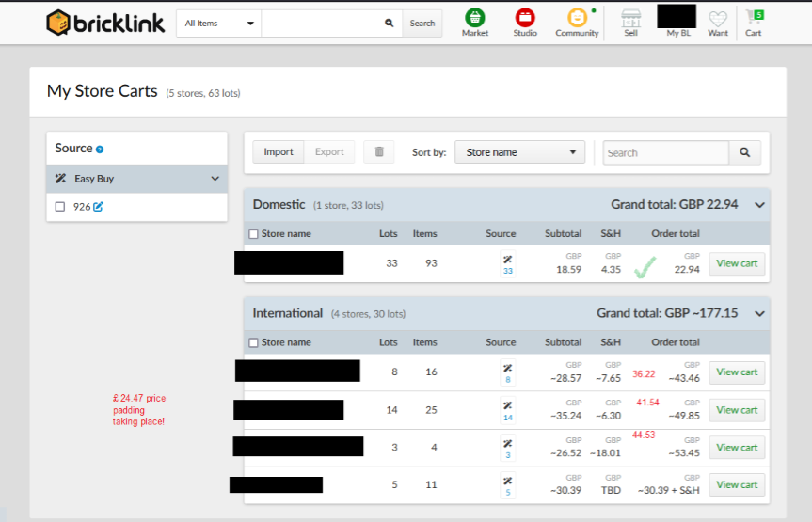Viewport: 812px width, 522px height.
Task: Click the edit icon beside 926
Action: coord(99,207)
